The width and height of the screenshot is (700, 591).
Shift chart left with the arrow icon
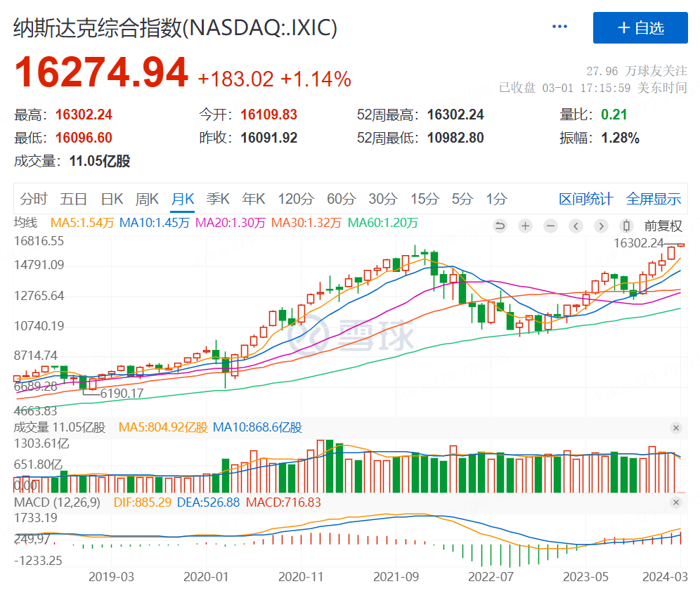576,226
